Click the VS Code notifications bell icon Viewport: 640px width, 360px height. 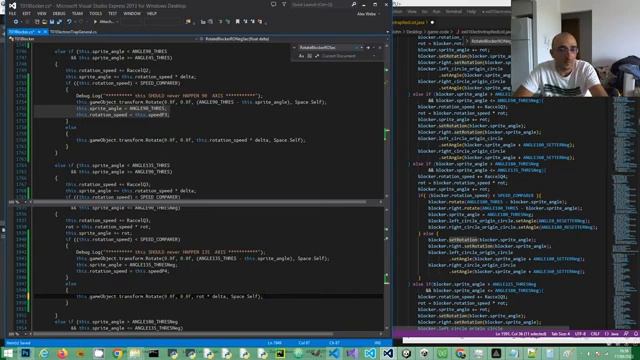coord(636,334)
